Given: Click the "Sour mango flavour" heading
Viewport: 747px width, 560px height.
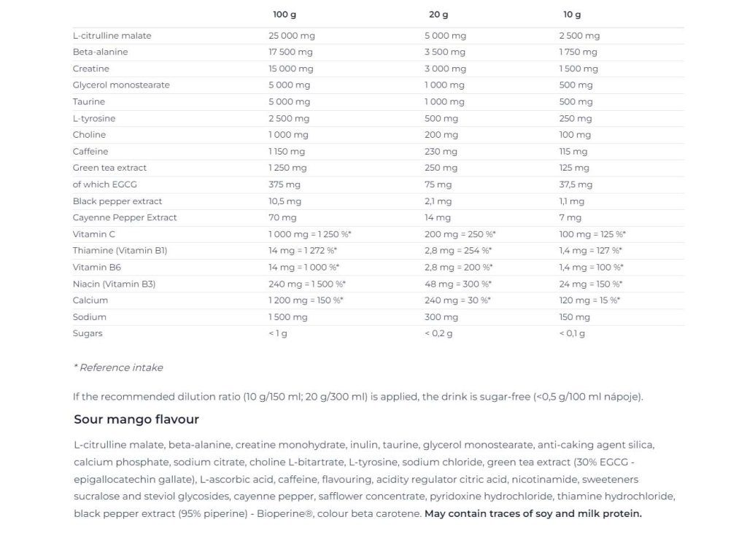Looking at the screenshot, I should click(x=136, y=419).
